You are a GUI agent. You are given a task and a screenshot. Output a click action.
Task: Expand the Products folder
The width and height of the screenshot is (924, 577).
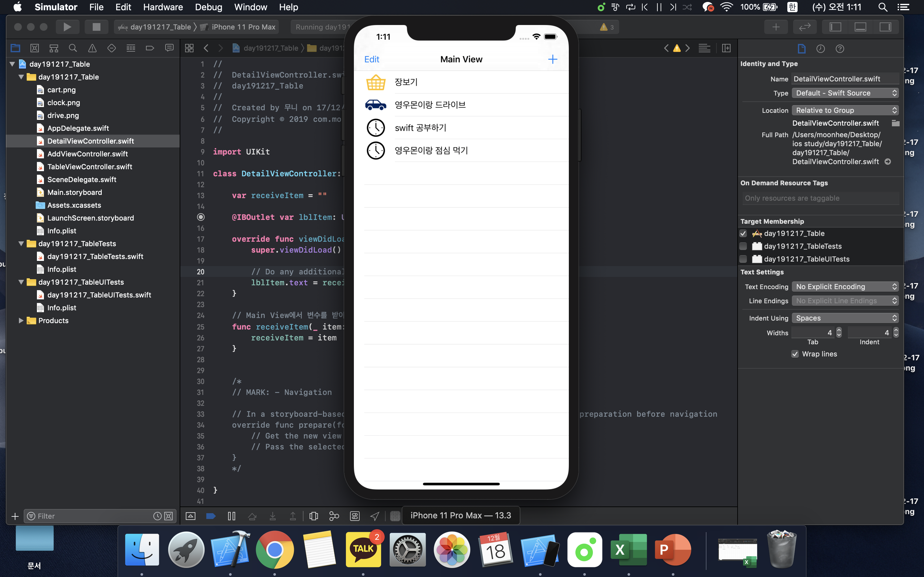[x=21, y=321]
